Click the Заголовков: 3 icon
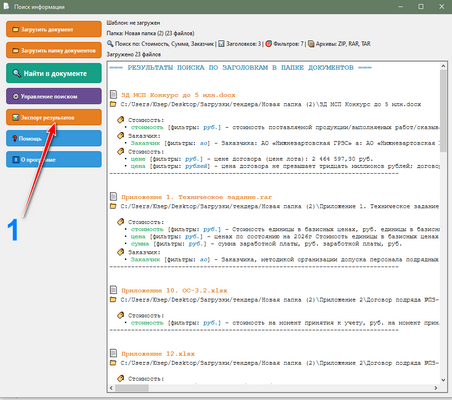The width and height of the screenshot is (452, 400). click(x=221, y=44)
